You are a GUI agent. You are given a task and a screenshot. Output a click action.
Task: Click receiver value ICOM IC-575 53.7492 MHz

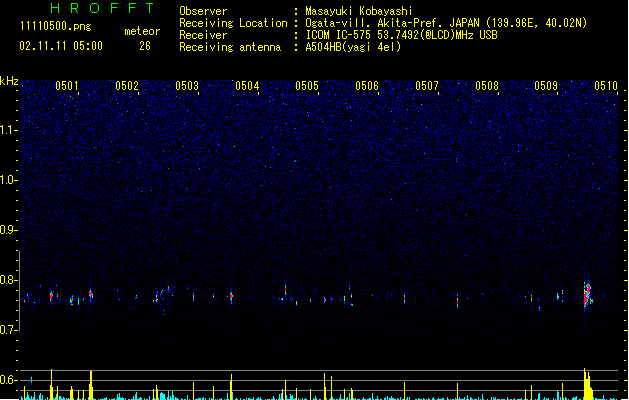[x=401, y=35]
